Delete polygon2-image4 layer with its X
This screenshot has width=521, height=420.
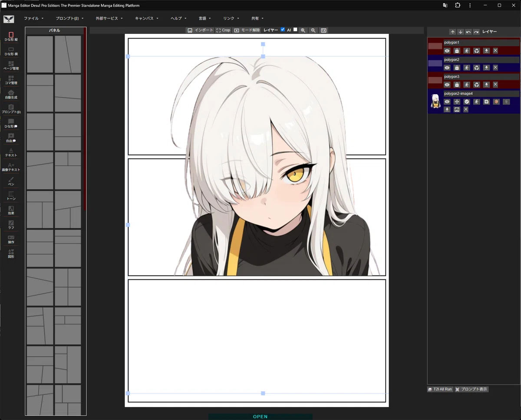click(x=466, y=109)
